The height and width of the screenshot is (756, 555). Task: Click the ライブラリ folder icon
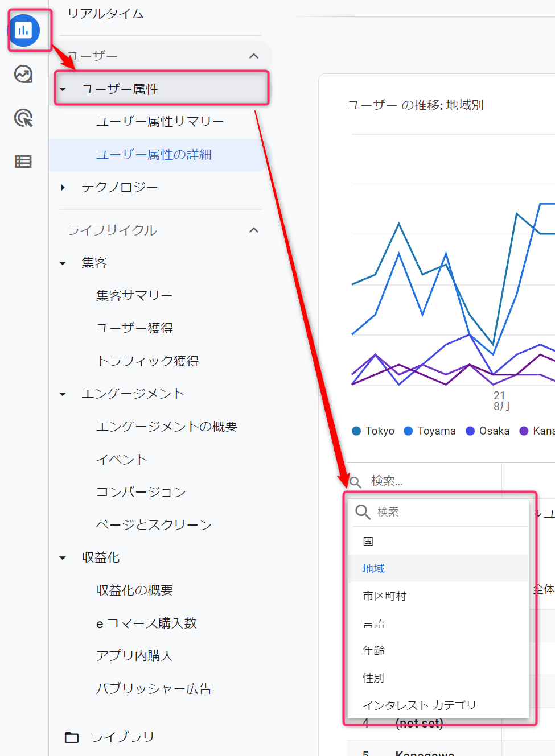[72, 737]
